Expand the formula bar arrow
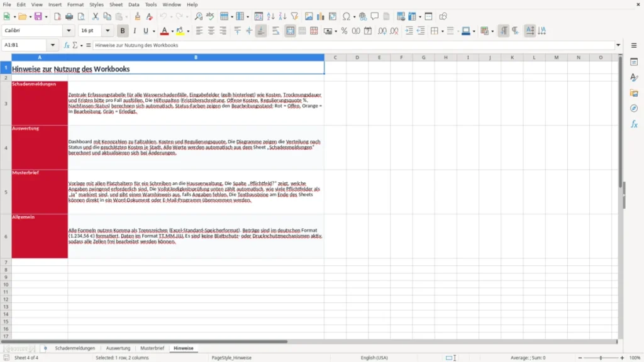 coord(618,45)
